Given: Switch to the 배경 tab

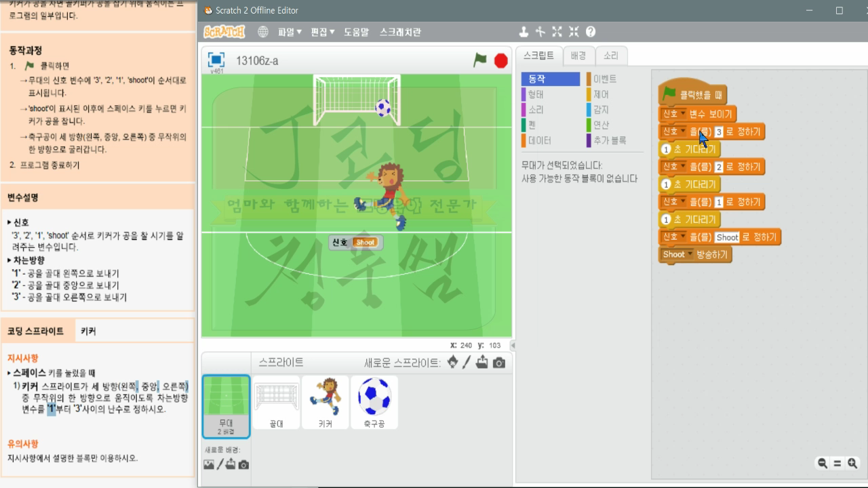Looking at the screenshot, I should pos(578,56).
